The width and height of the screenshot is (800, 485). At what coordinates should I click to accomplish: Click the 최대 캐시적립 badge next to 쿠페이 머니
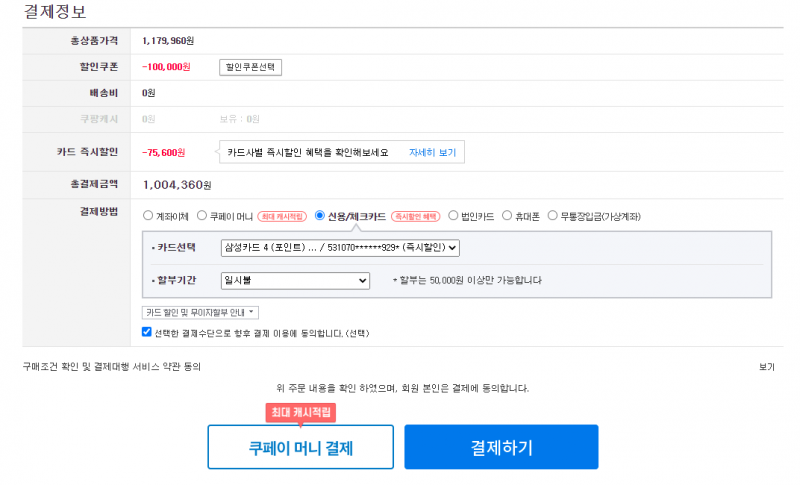click(x=282, y=216)
